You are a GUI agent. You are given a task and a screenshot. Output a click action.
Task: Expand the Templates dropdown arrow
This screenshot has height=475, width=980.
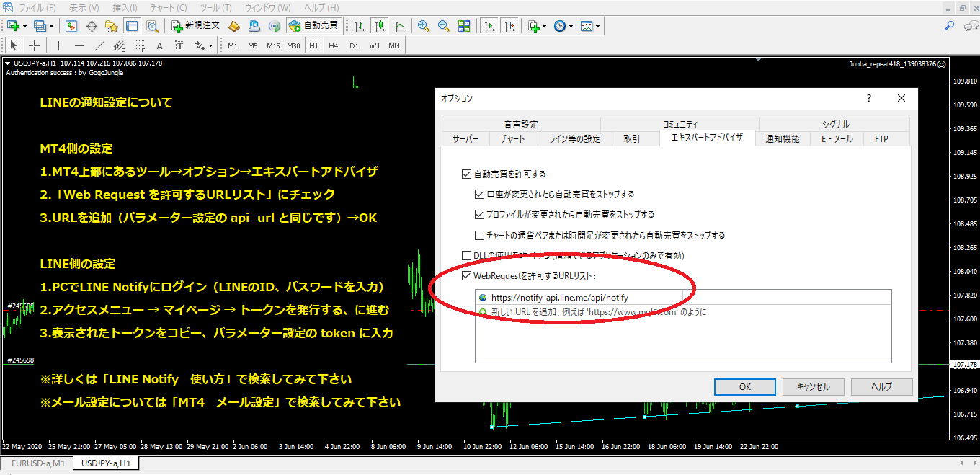(x=598, y=26)
